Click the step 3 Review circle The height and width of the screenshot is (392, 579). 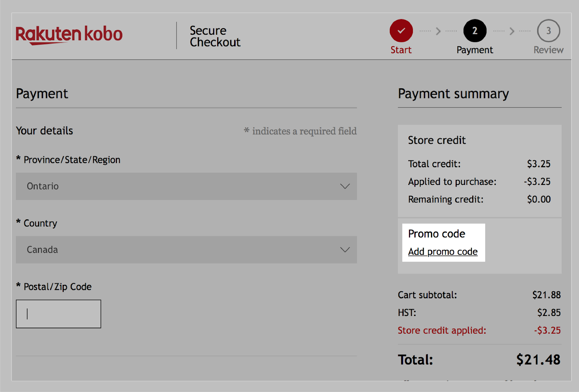click(x=548, y=31)
